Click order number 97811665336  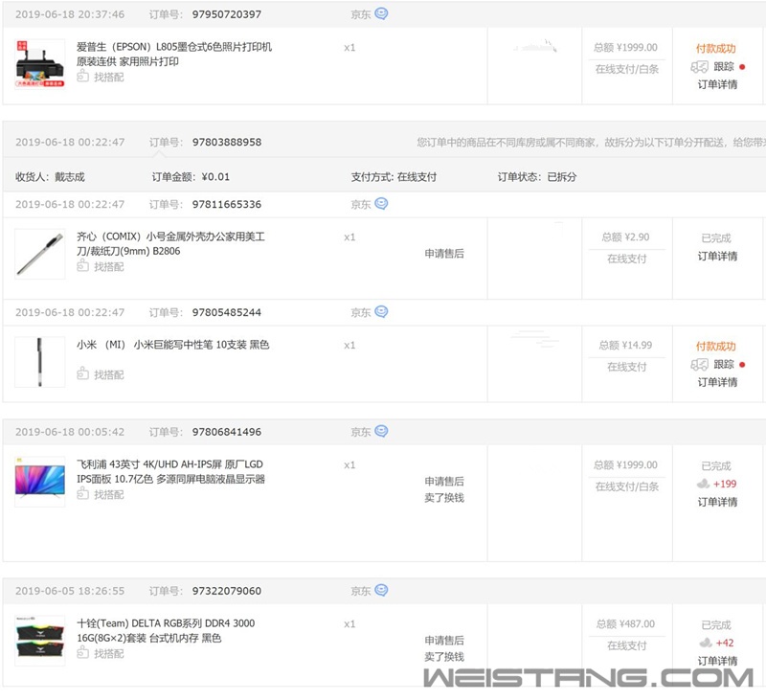(x=227, y=204)
